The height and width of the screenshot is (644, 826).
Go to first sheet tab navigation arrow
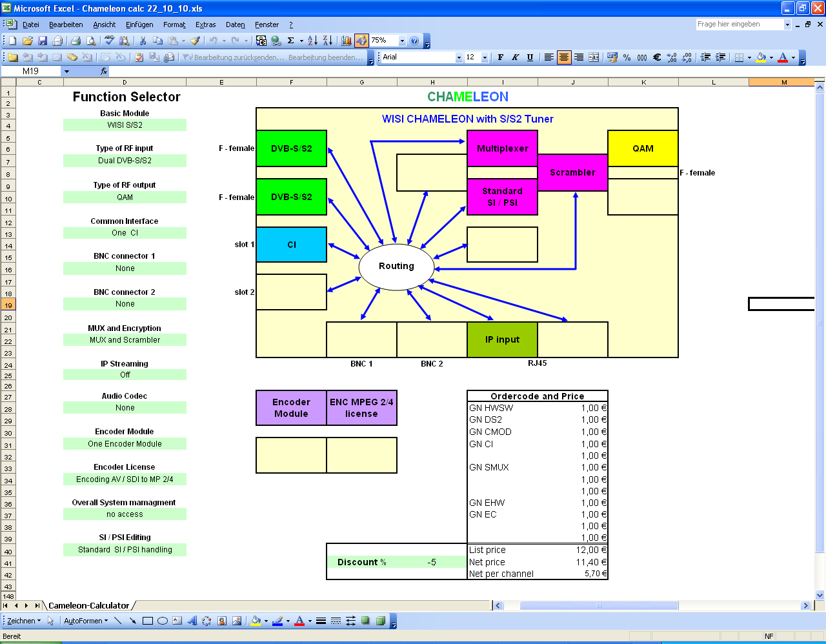coord(6,605)
